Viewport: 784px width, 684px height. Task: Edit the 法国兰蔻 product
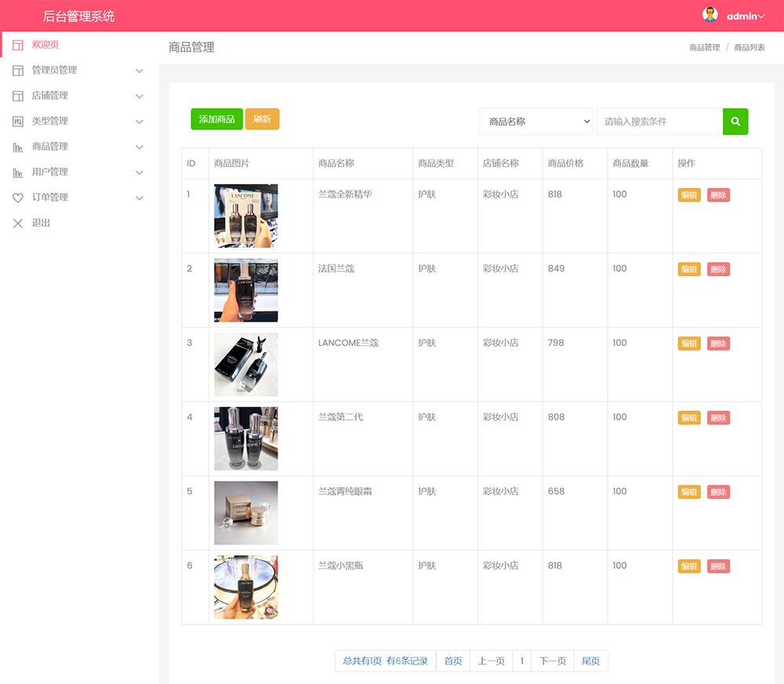click(689, 269)
